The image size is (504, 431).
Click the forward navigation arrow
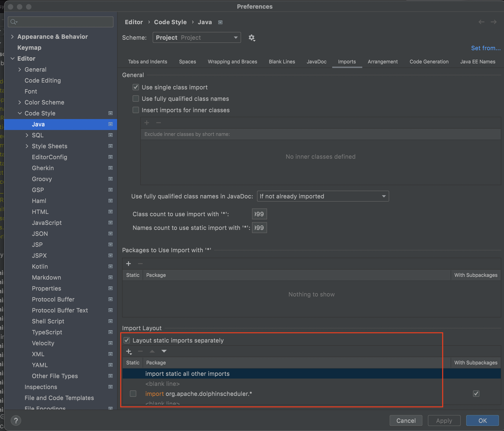[494, 22]
